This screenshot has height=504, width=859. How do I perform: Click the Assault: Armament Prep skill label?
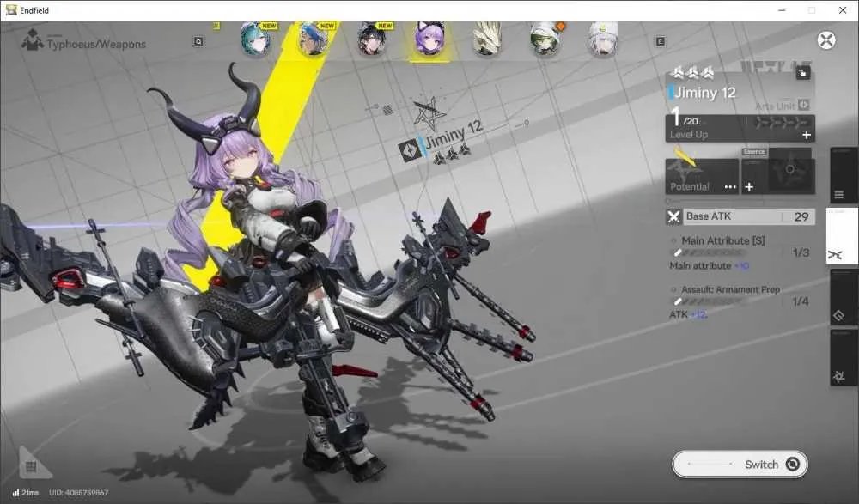(730, 289)
